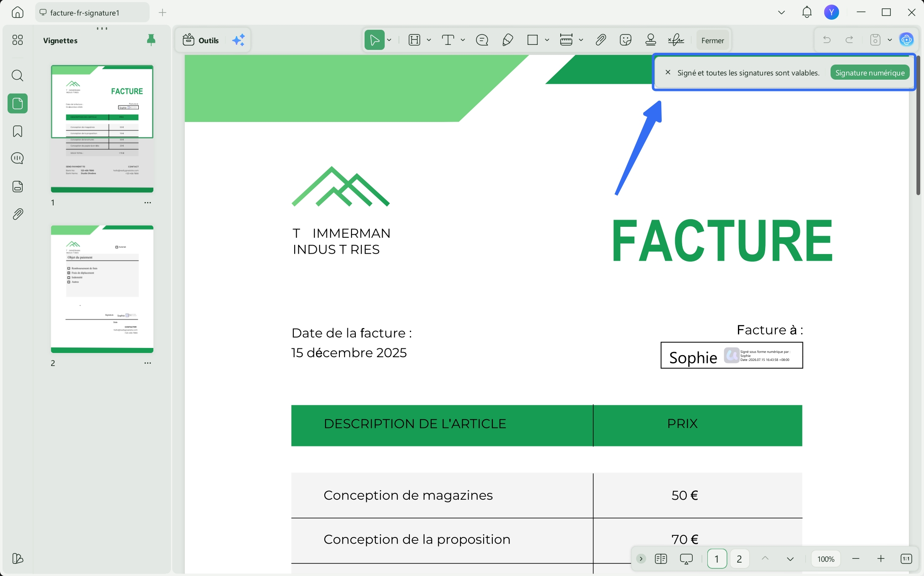Select the text box tool
Viewport: 924px width, 576px height.
click(x=448, y=40)
